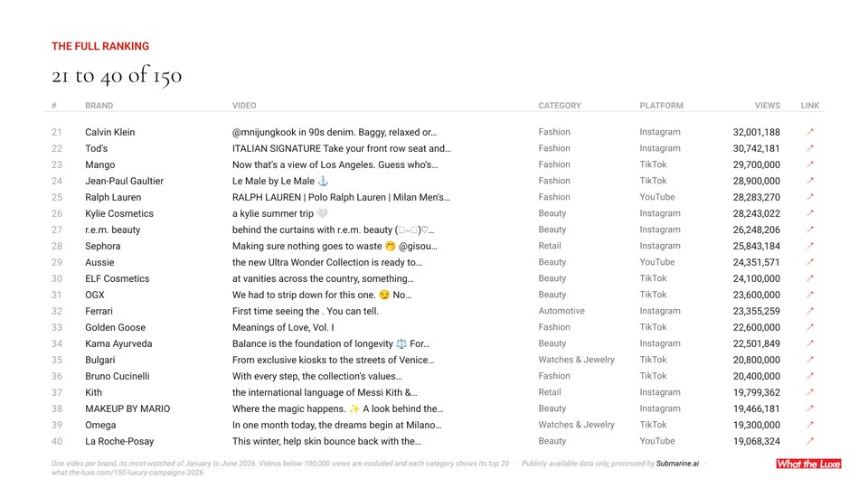Viewport: 868px width, 488px height.
Task: Click the VIEWS column header
Action: [x=768, y=105]
